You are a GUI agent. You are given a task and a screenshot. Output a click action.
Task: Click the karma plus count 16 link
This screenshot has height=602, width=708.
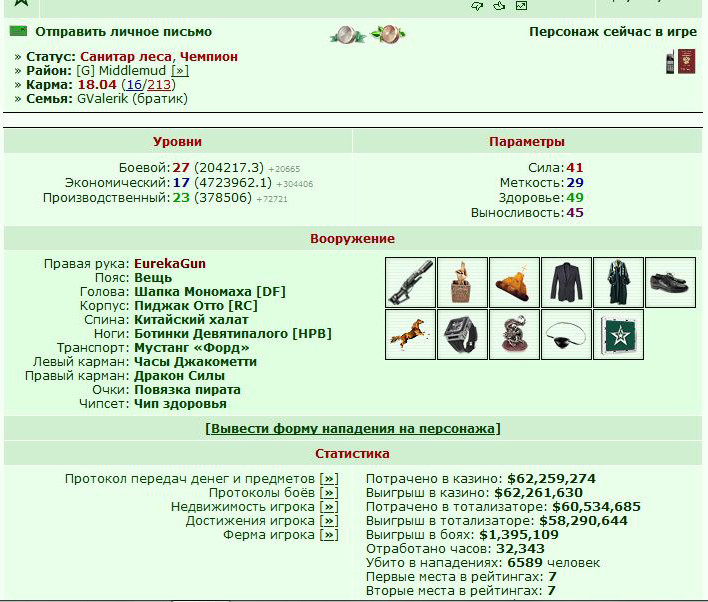click(134, 84)
